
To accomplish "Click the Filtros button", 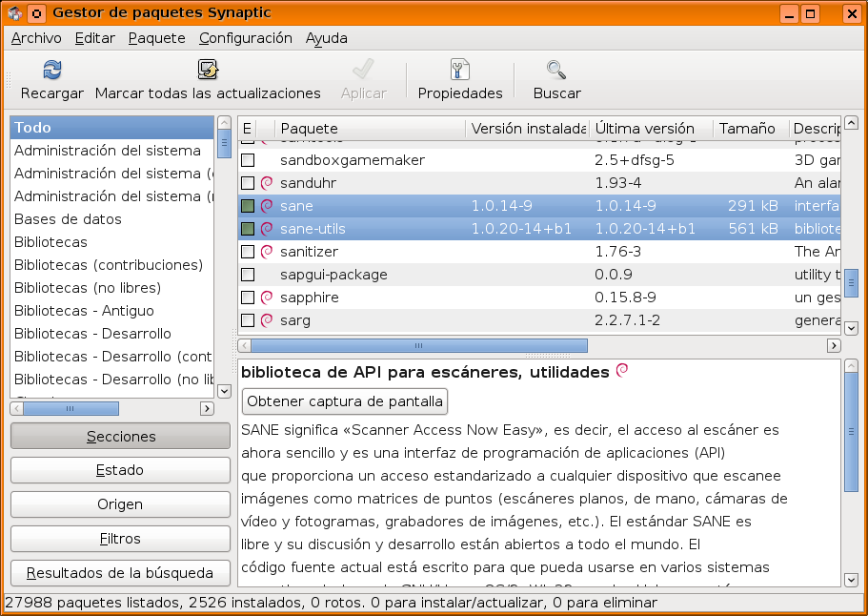I will point(120,539).
